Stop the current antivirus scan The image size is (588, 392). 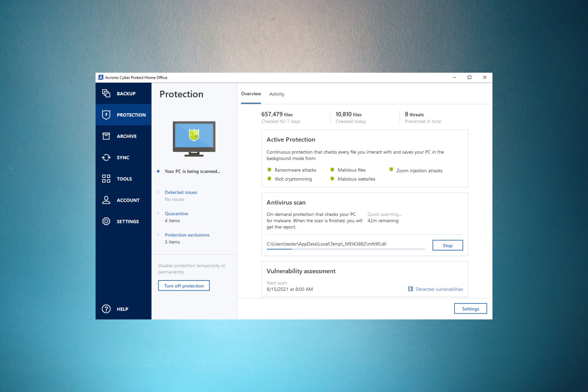[447, 245]
